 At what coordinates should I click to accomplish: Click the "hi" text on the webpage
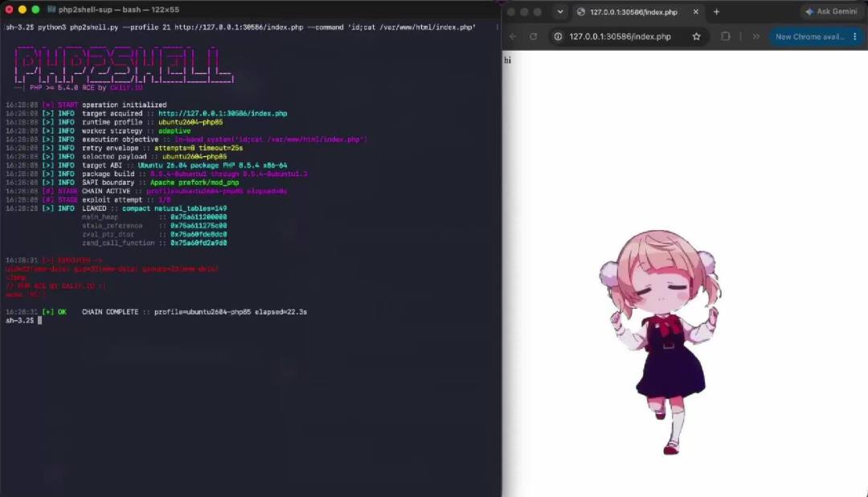(508, 60)
